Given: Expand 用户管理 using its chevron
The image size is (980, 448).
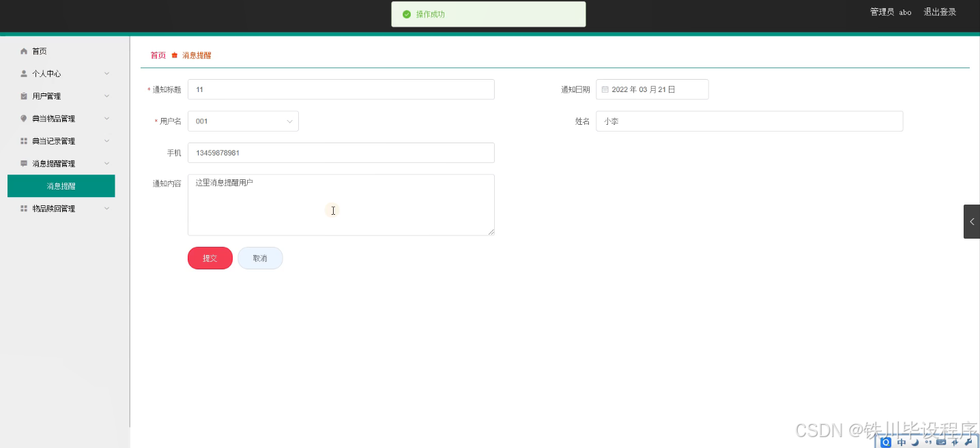Looking at the screenshot, I should (x=106, y=96).
